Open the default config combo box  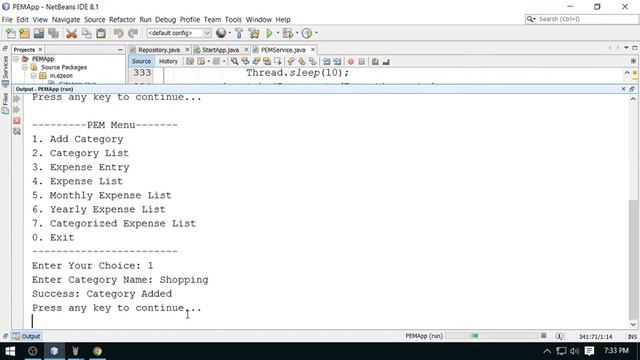pos(179,33)
